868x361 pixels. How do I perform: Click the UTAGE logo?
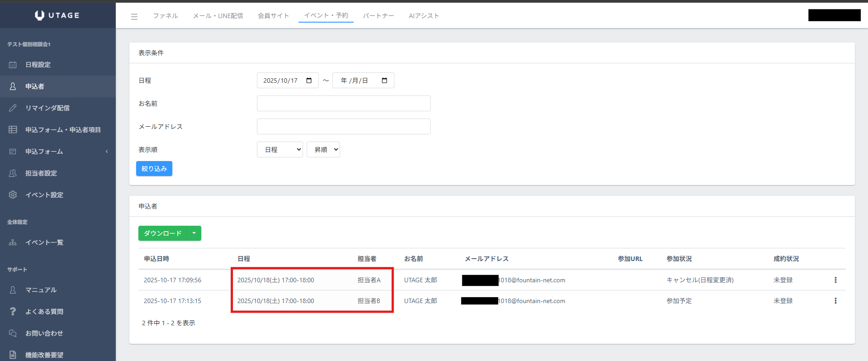point(57,15)
